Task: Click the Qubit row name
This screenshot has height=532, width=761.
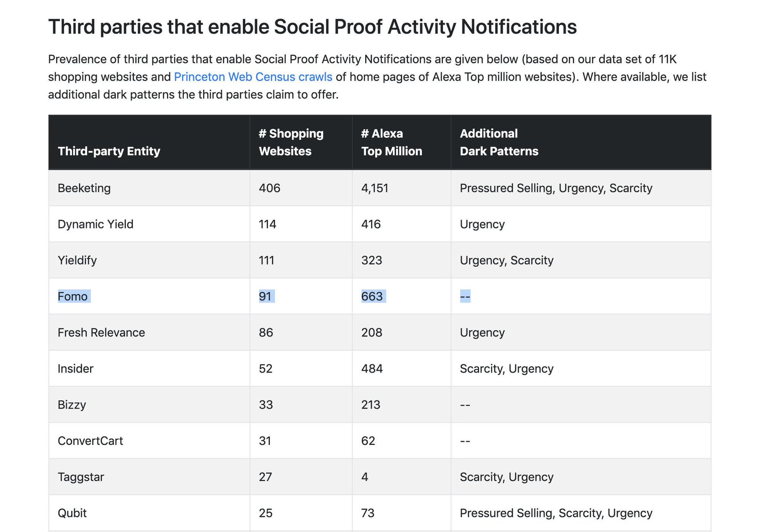Action: pyautogui.click(x=72, y=513)
